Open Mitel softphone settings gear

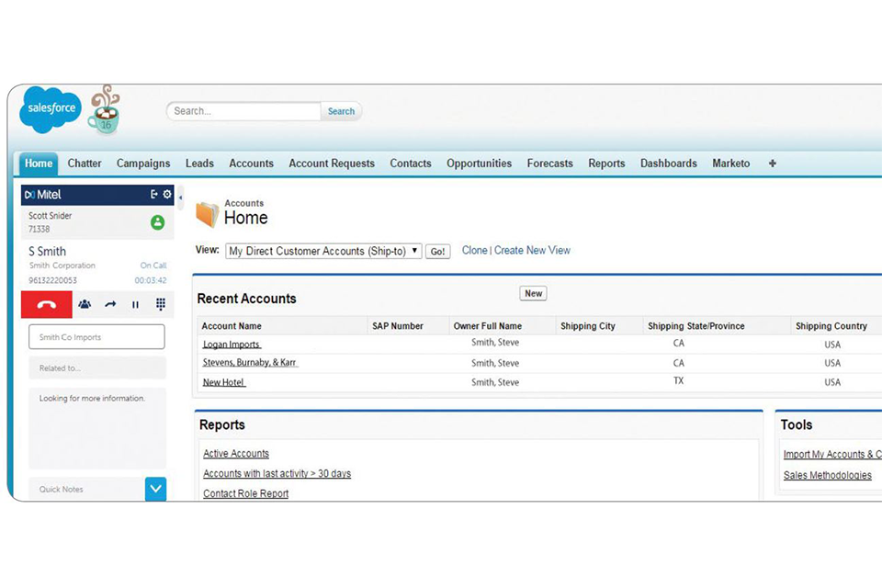click(x=167, y=194)
